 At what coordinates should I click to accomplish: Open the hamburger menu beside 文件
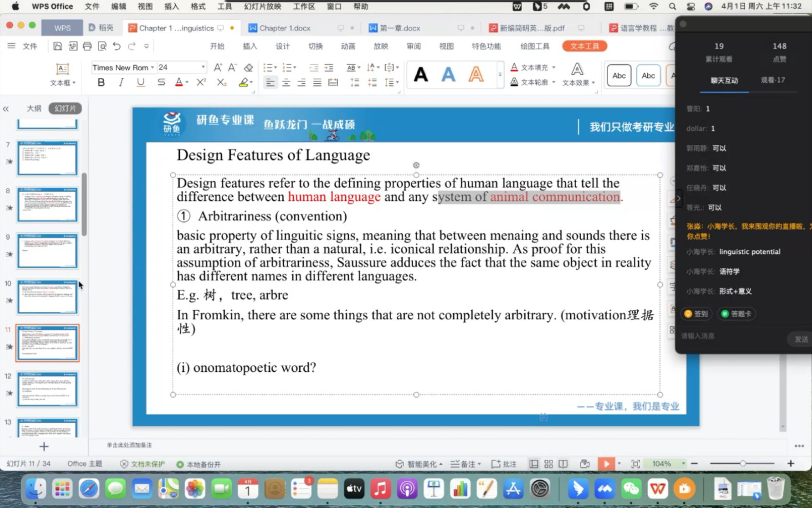pyautogui.click(x=11, y=46)
